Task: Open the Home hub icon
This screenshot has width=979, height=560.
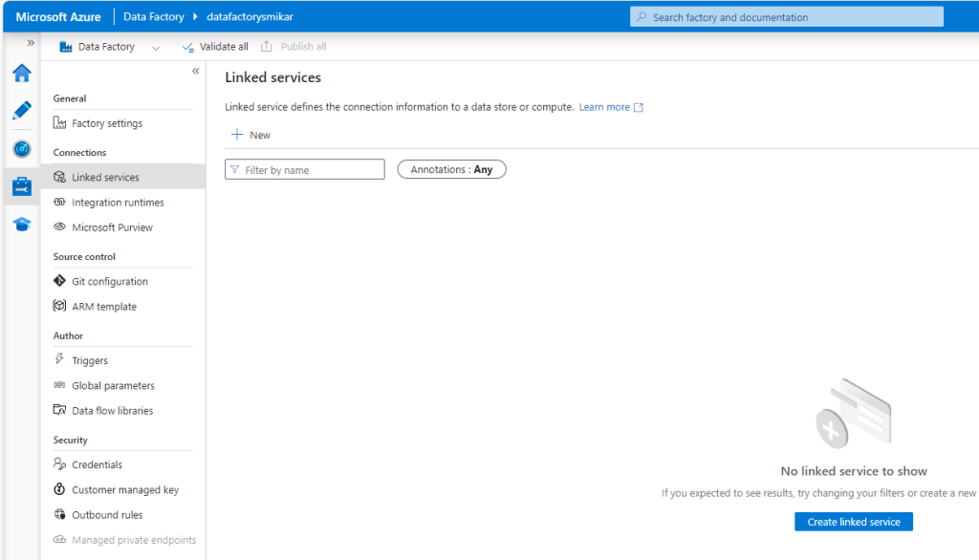Action: 22,73
